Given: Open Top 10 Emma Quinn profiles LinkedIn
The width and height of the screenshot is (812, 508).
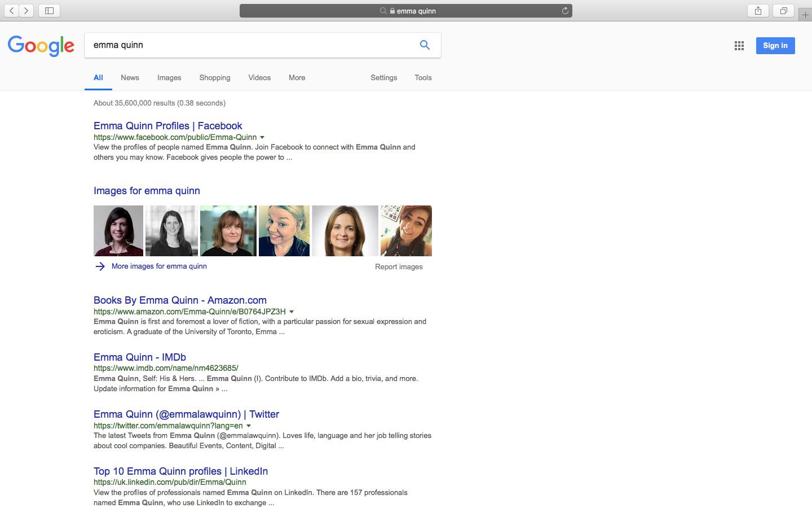Looking at the screenshot, I should point(180,471).
